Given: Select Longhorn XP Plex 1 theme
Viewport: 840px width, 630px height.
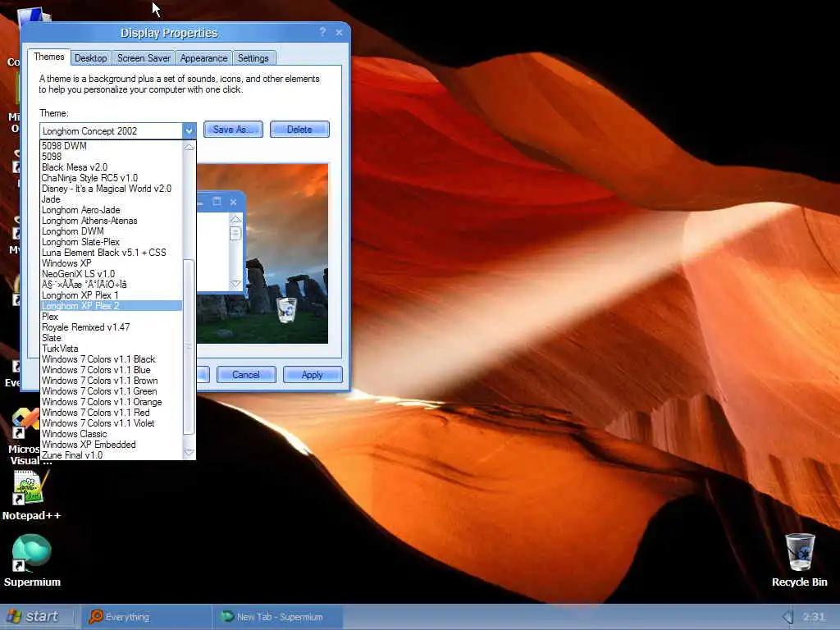Looking at the screenshot, I should tap(112, 295).
